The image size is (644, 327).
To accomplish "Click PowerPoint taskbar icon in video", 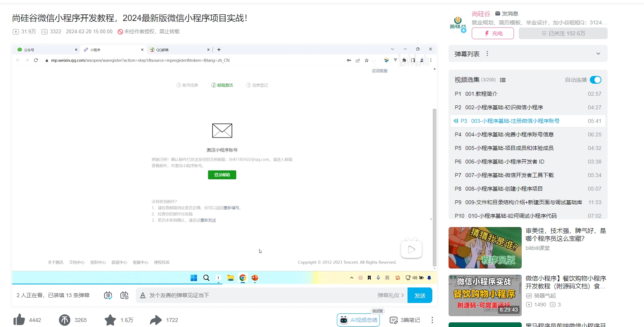I will 255,278.
